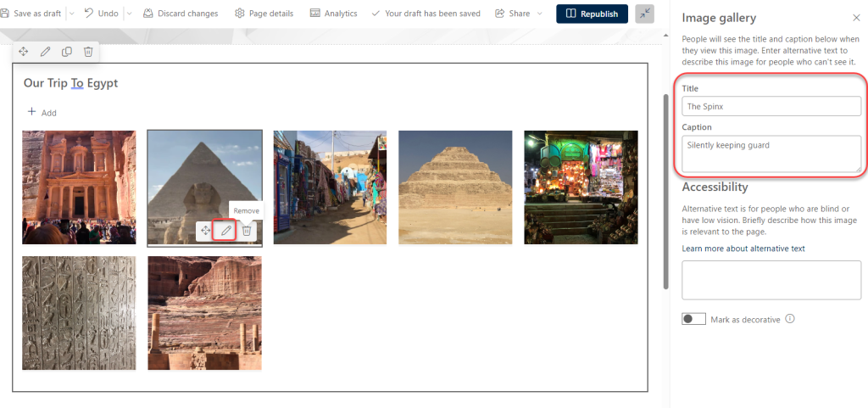
Task: Expand the Share dropdown menu
Action: click(540, 14)
